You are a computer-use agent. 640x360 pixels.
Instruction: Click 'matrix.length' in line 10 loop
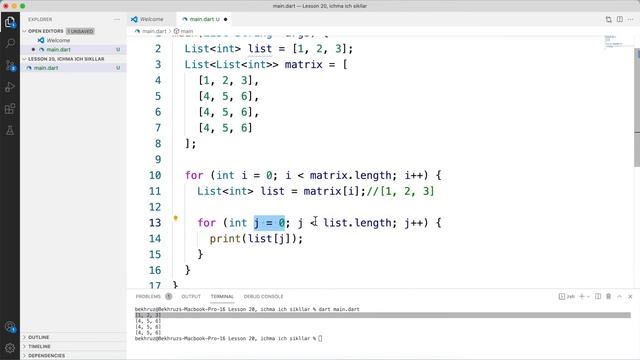point(351,176)
